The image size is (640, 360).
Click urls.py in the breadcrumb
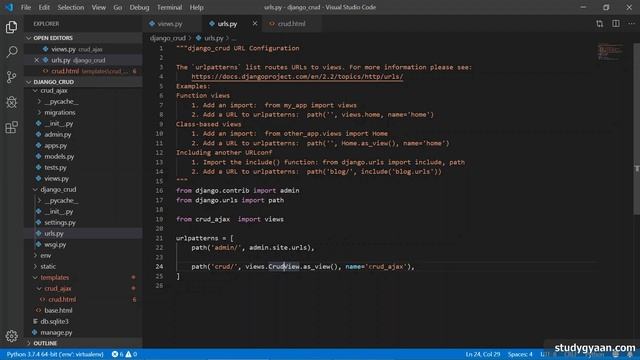[x=213, y=38]
